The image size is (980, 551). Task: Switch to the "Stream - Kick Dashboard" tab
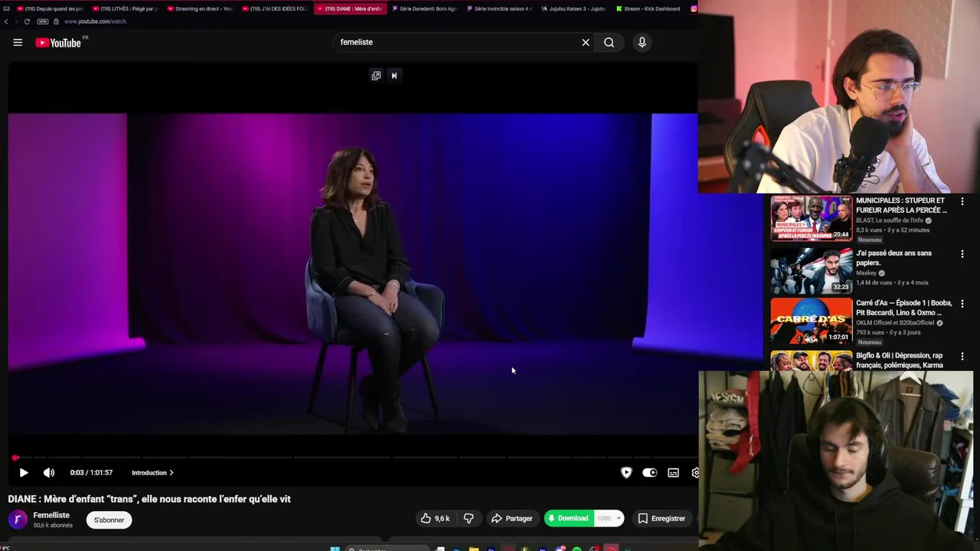pos(648,8)
